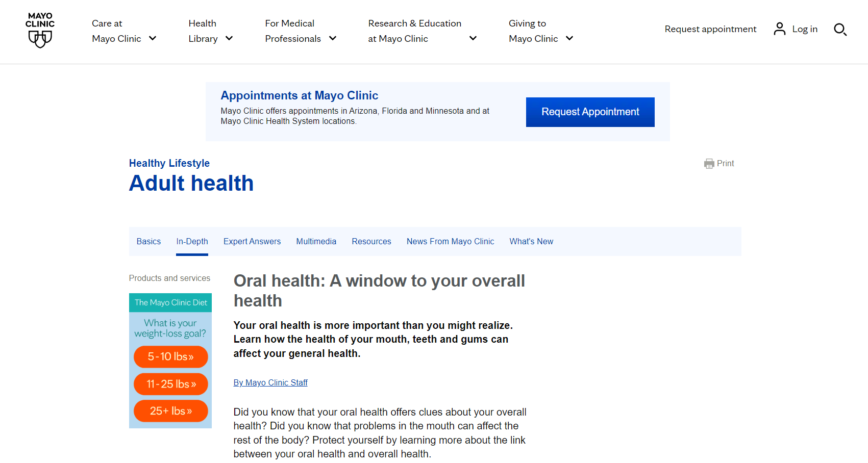Open the What's New tab
This screenshot has width=868, height=463.
(x=531, y=241)
